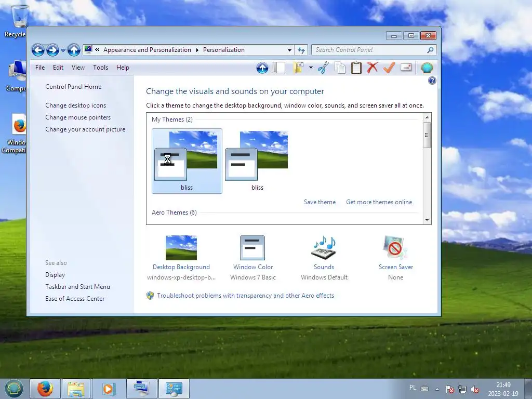The image size is (532, 399).
Task: Click the shell icon in the toolbar
Action: pos(427,68)
